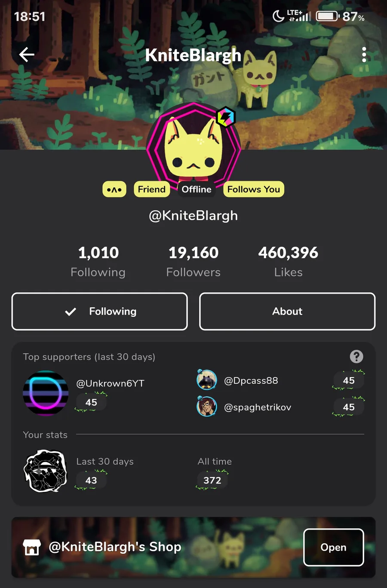Tap the lightning badge on the avatar
Image resolution: width=387 pixels, height=588 pixels.
[225, 117]
